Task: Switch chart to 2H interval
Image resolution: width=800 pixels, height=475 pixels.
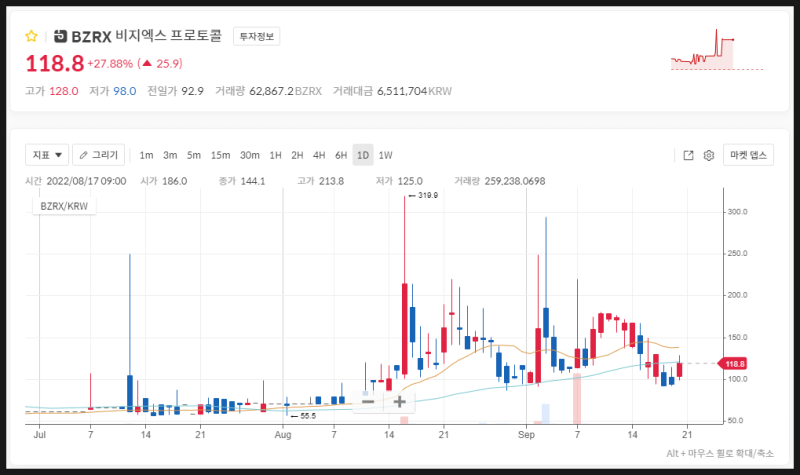Action: 297,155
